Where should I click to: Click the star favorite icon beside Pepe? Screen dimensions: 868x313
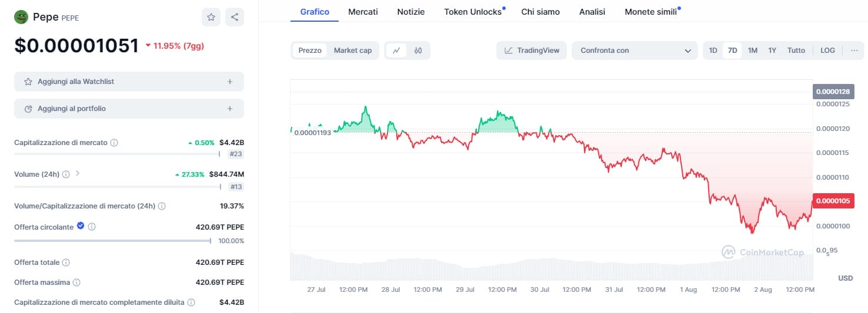(211, 17)
